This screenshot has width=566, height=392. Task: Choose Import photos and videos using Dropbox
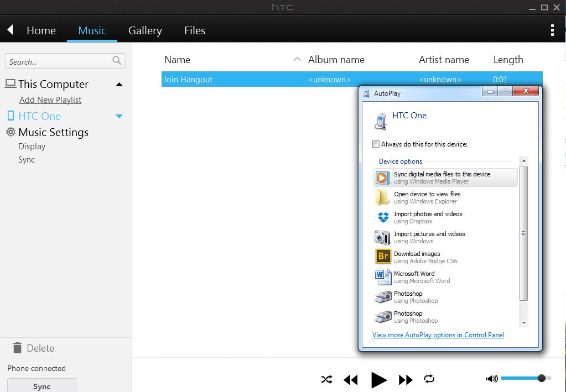tap(445, 217)
